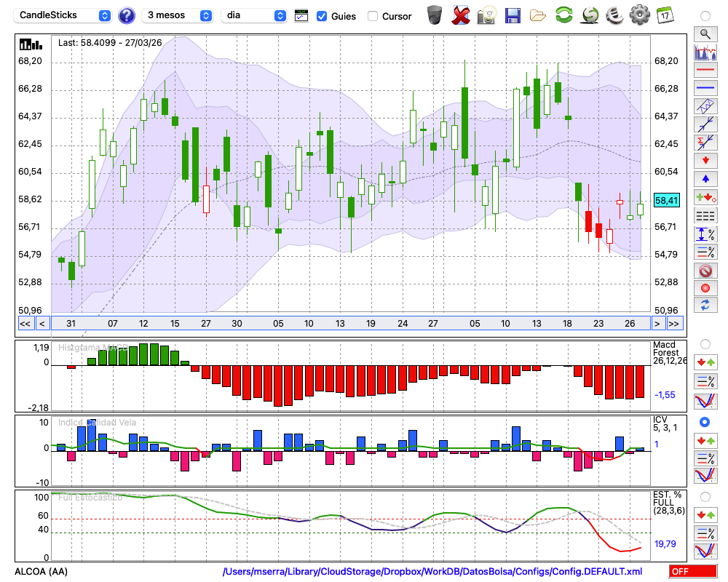Save using the blue floppy disk icon
Viewport: 728px width, 582px height.
[x=513, y=15]
